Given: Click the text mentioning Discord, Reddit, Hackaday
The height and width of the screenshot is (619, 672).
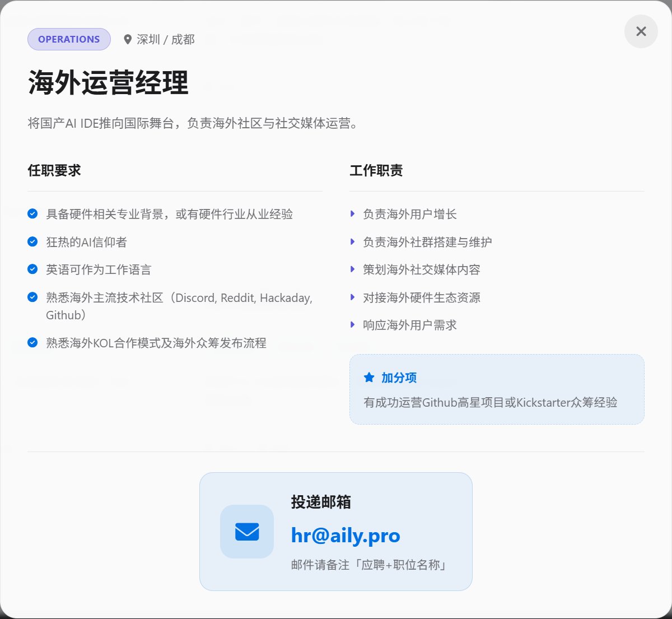Looking at the screenshot, I should coord(179,306).
